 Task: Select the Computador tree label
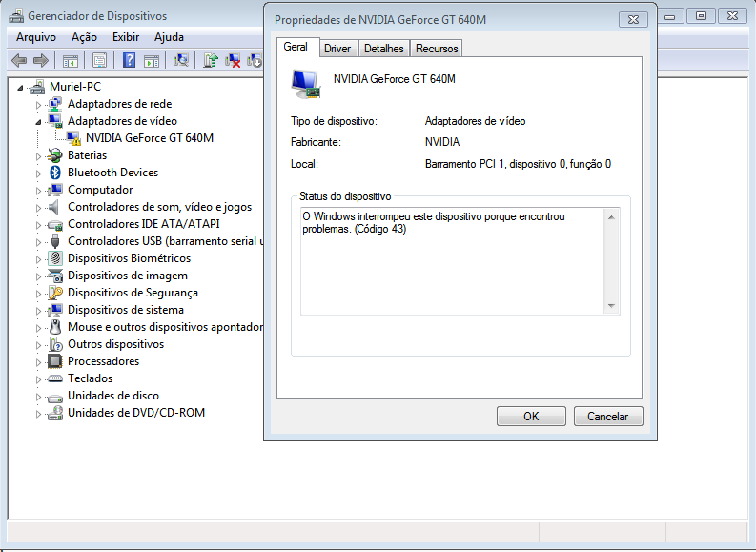coord(100,190)
